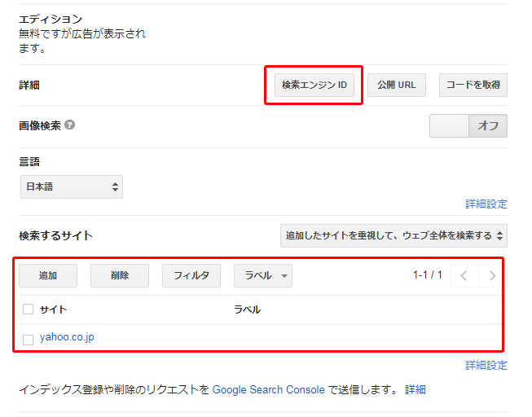The image size is (532, 417).
Task: Click the 削除 button
Action: [120, 275]
